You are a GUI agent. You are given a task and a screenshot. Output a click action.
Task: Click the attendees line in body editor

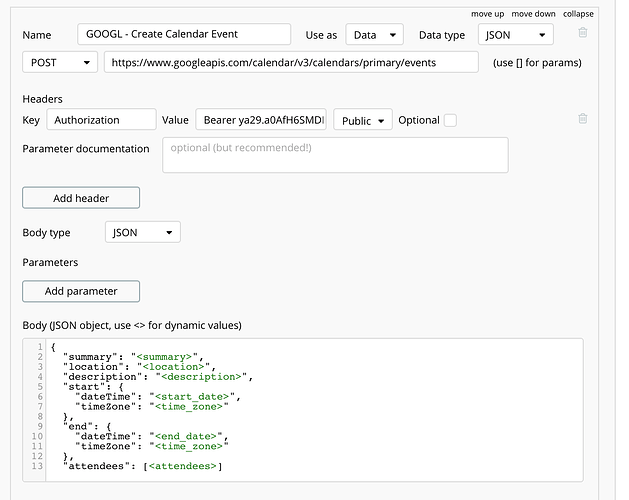(x=140, y=467)
